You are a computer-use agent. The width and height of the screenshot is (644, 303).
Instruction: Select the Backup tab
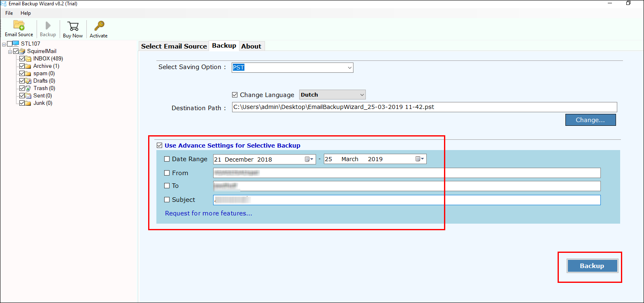click(224, 46)
